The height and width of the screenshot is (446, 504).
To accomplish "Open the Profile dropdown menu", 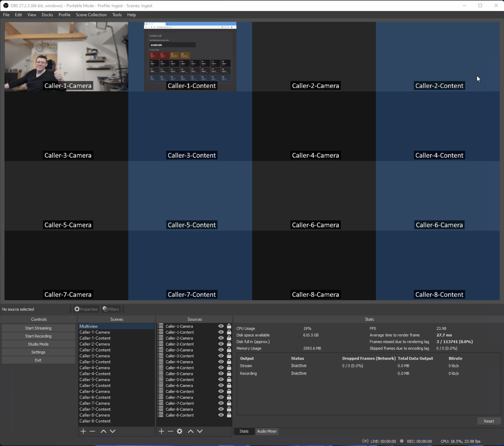I will [64, 15].
